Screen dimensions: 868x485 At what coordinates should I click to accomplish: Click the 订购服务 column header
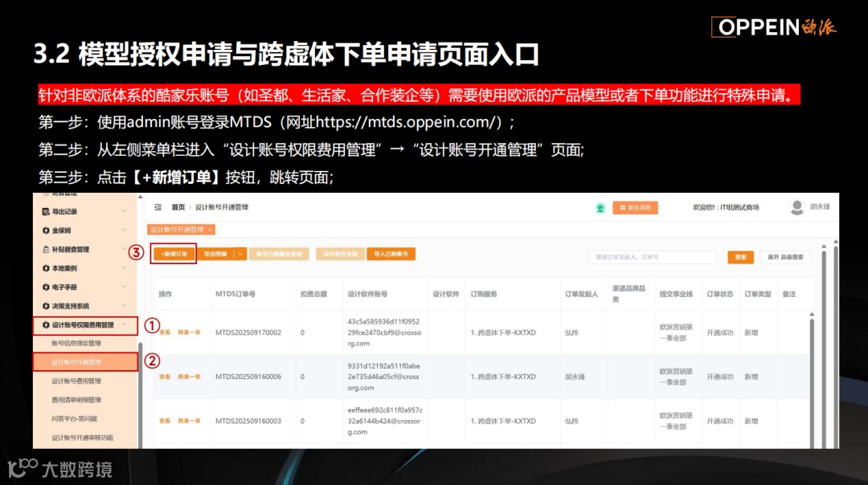click(x=483, y=294)
